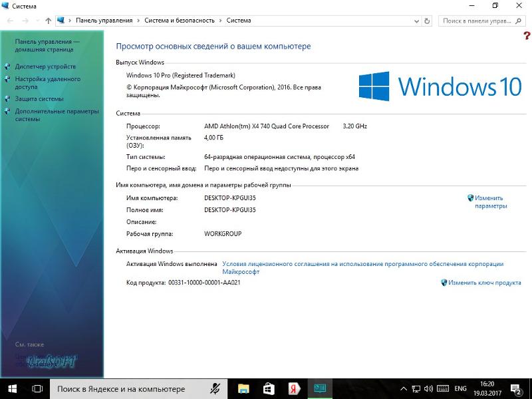Click WORKGROUP value
This screenshot has width=532, height=399.
coord(223,233)
